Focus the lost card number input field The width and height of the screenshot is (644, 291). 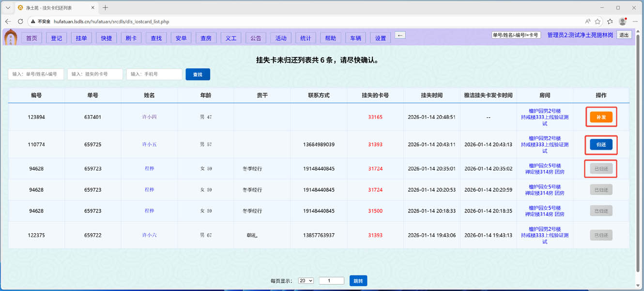point(95,74)
